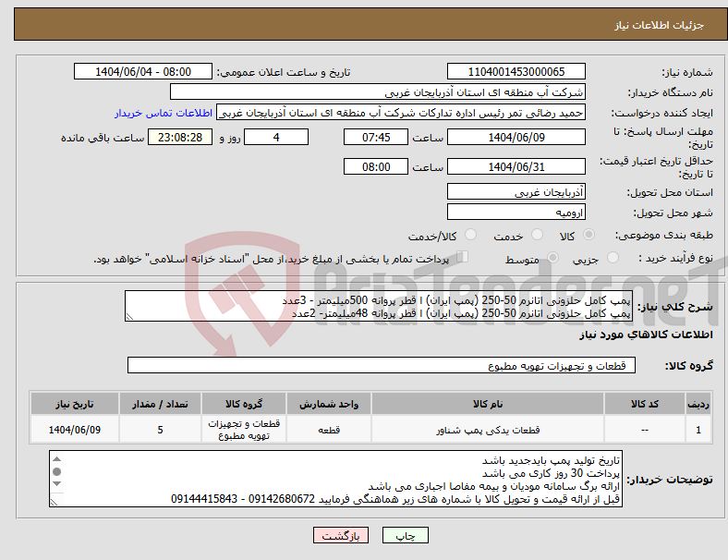Viewport: 728px width, 560px height.
Task: Click the 07:45 deadline time field
Action: click(376, 137)
